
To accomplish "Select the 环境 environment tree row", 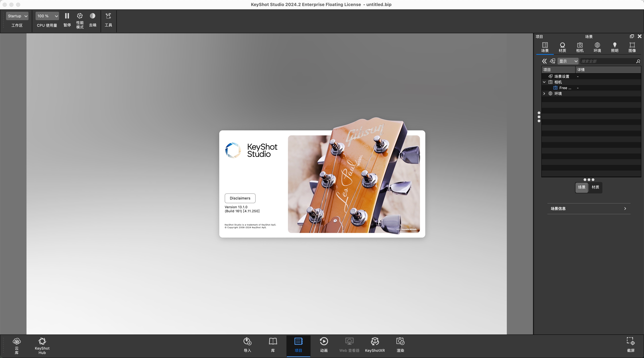I will tap(591, 94).
